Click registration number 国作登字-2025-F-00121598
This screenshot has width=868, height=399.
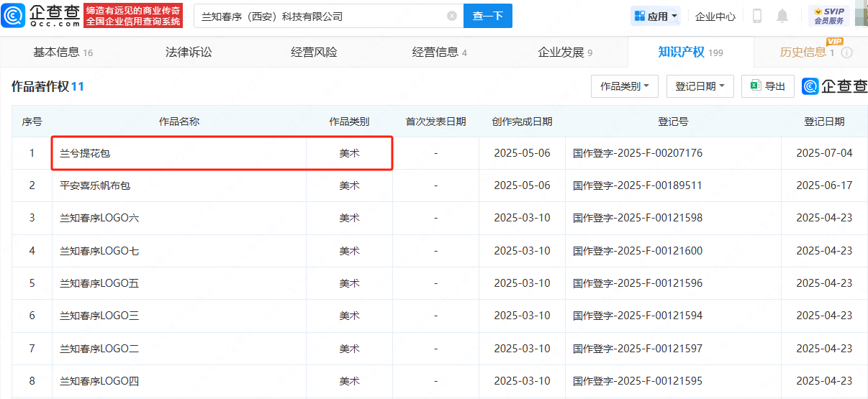(638, 218)
